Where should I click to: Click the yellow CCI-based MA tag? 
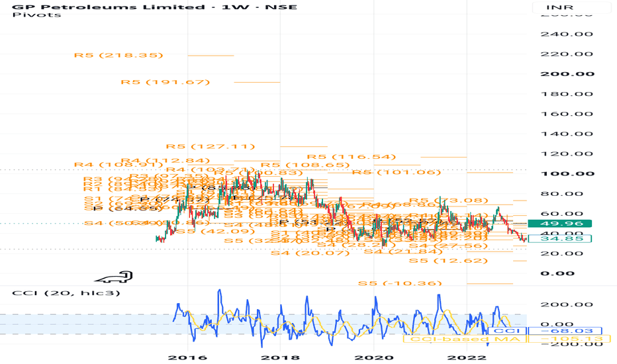click(465, 339)
